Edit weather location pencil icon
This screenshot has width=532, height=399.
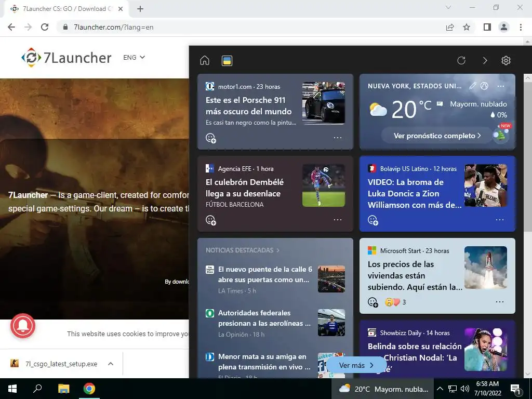click(x=473, y=86)
